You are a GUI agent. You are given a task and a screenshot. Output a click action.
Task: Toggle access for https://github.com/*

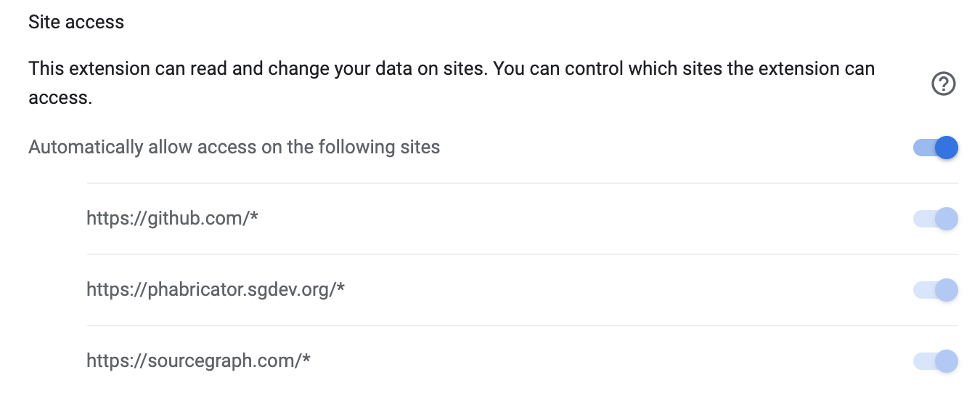[936, 219]
